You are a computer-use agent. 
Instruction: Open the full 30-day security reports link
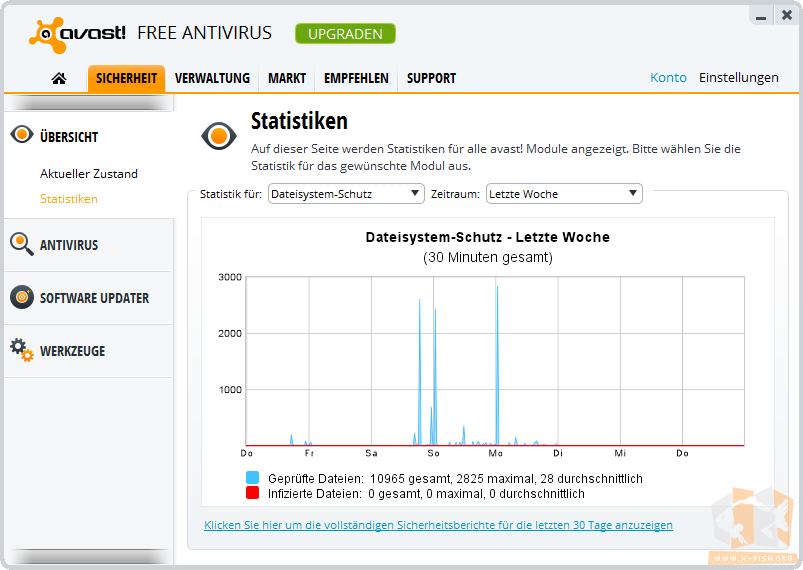(x=438, y=525)
